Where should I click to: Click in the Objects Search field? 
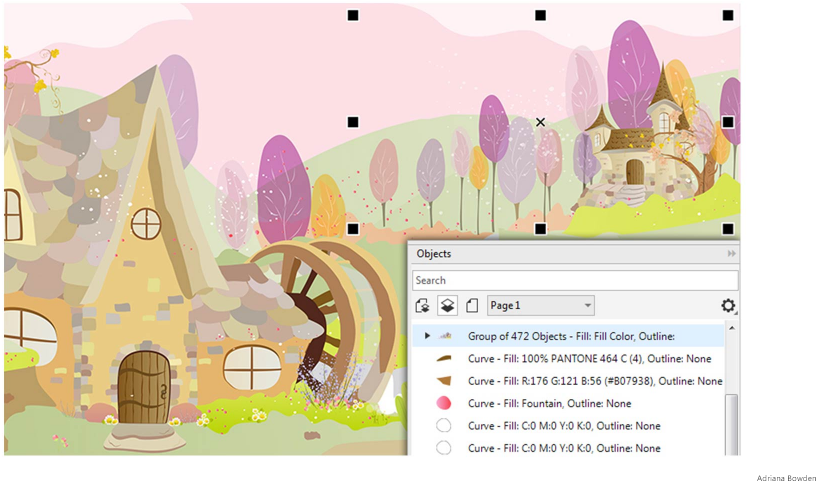575,281
